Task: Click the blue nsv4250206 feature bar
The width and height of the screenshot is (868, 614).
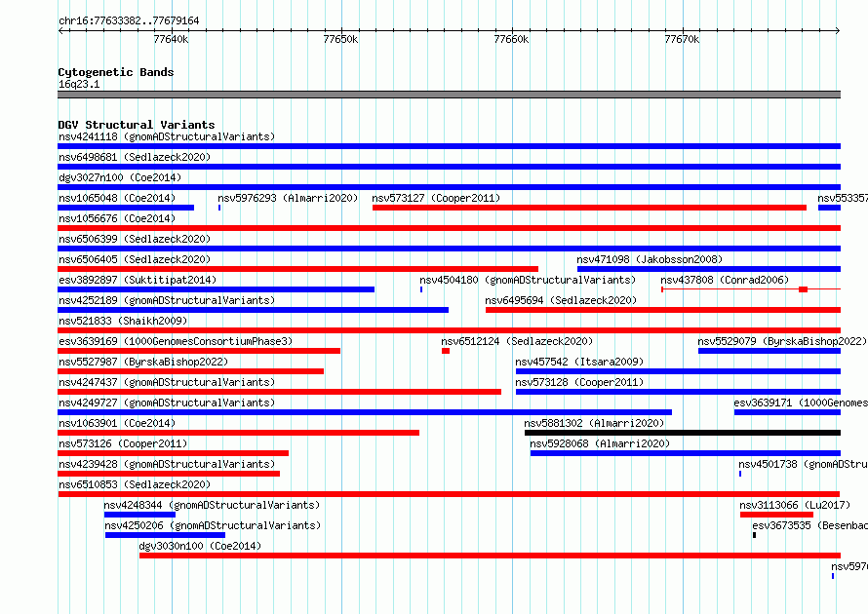Action: tap(165, 535)
